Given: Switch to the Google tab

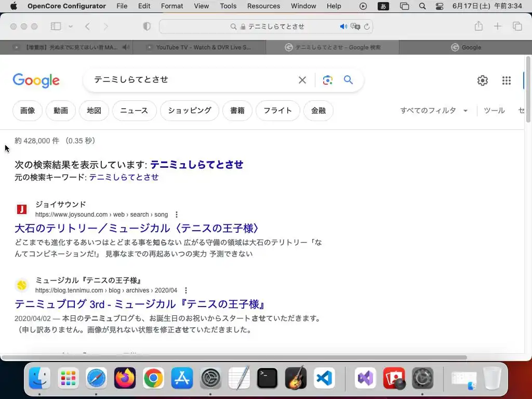Looking at the screenshot, I should tap(465, 47).
